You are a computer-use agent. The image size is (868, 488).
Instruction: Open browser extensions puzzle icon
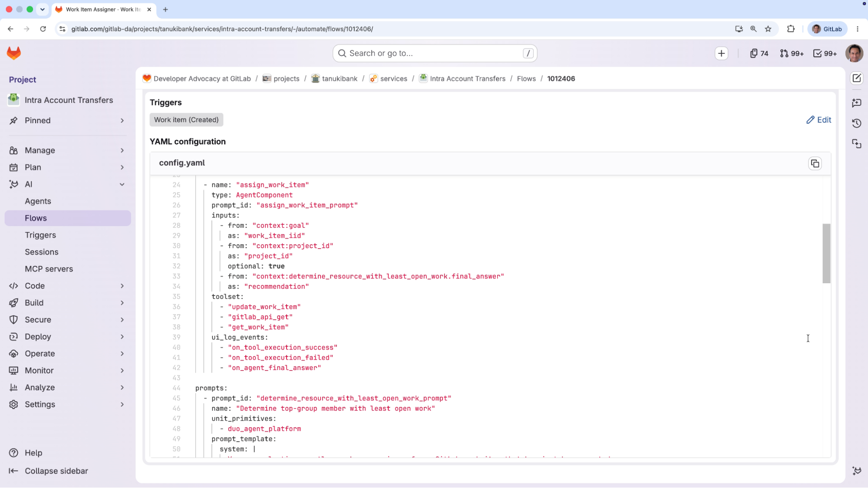[x=791, y=29]
